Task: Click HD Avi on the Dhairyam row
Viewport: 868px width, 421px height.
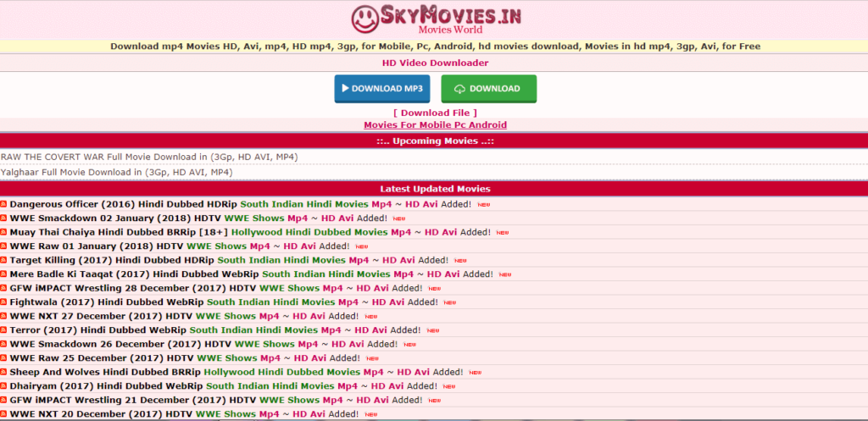Action: click(387, 385)
